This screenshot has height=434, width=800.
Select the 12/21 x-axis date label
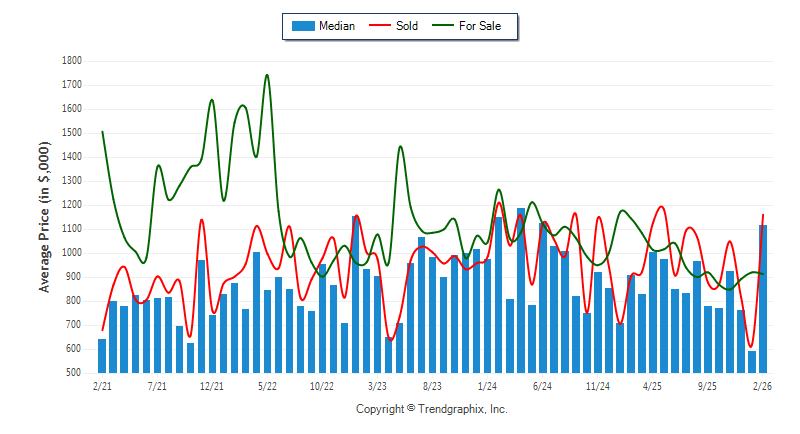click(212, 385)
